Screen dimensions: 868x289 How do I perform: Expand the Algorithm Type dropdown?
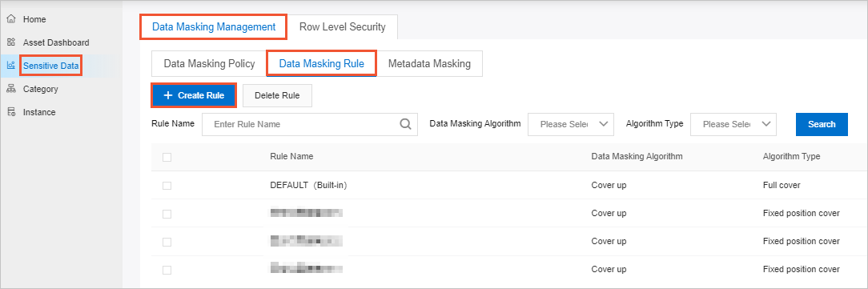coord(733,124)
